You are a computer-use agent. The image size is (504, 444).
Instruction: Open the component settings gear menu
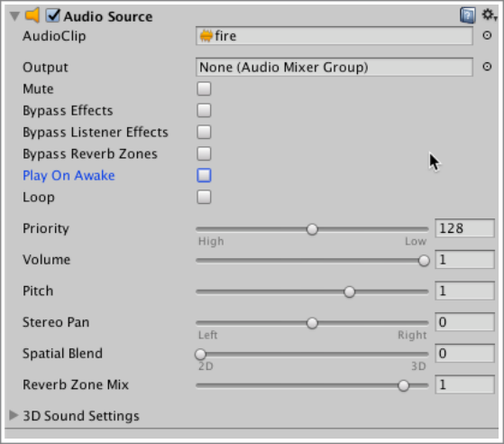489,14
